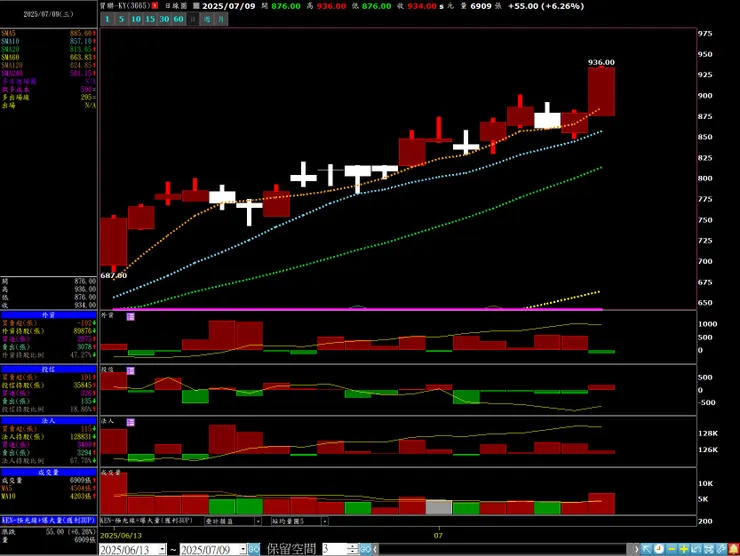Select the 1-minute timeframe button
This screenshot has width=740, height=556.
[x=107, y=19]
